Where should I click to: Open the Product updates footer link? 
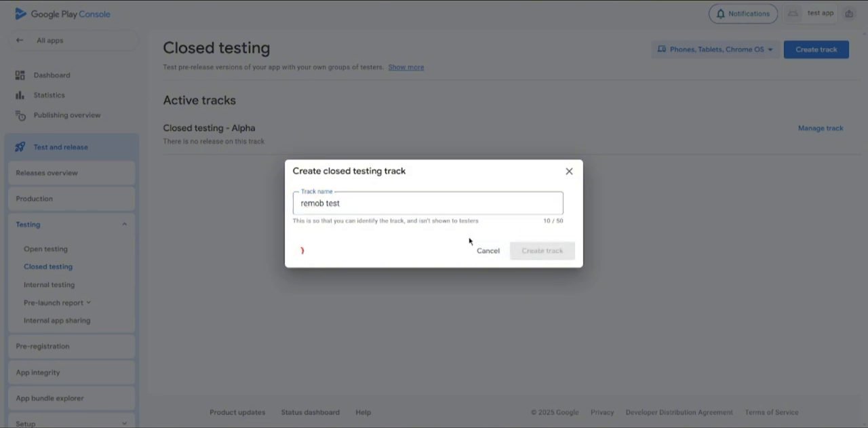[x=237, y=412]
